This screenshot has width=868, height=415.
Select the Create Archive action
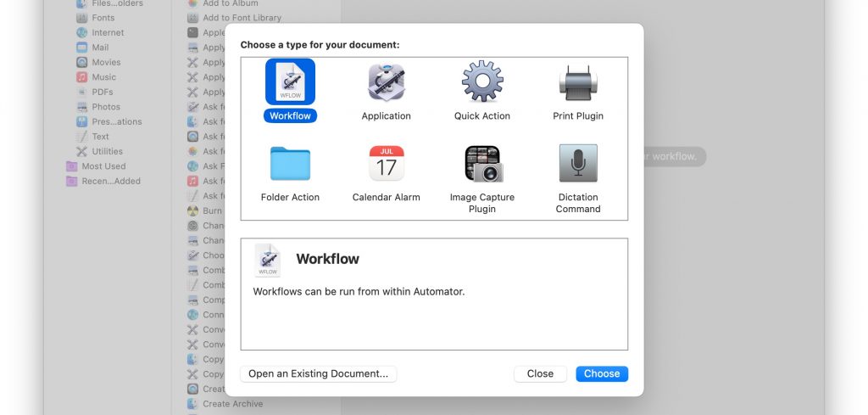tap(225, 404)
